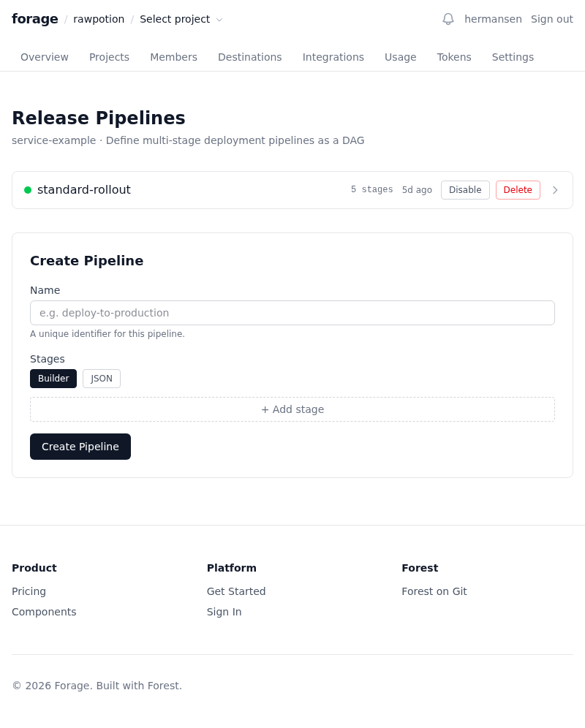Viewport: 585px width, 728px height.
Task: Open the Pricing footer link
Action: [29, 591]
